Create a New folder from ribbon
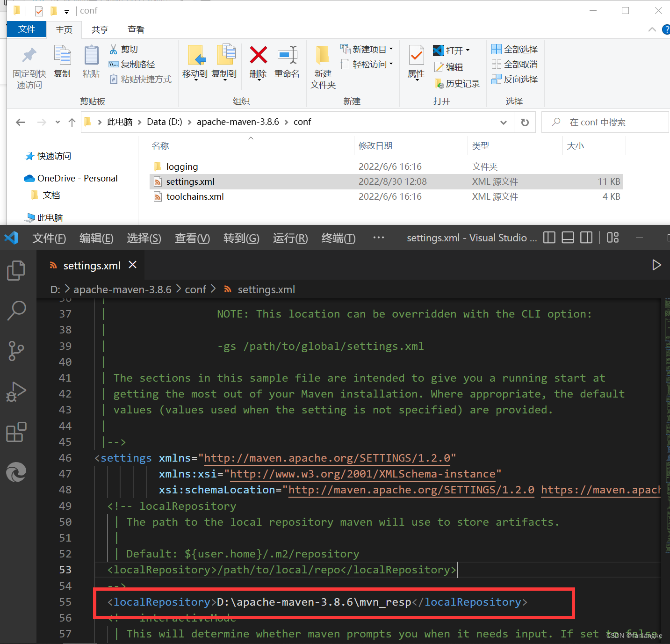Image resolution: width=670 pixels, height=644 pixels. pos(323,68)
